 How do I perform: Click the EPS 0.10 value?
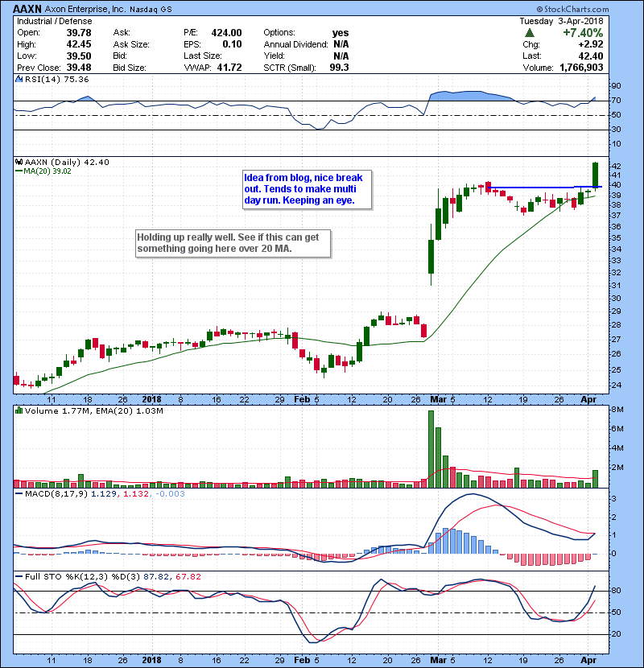pos(233,44)
